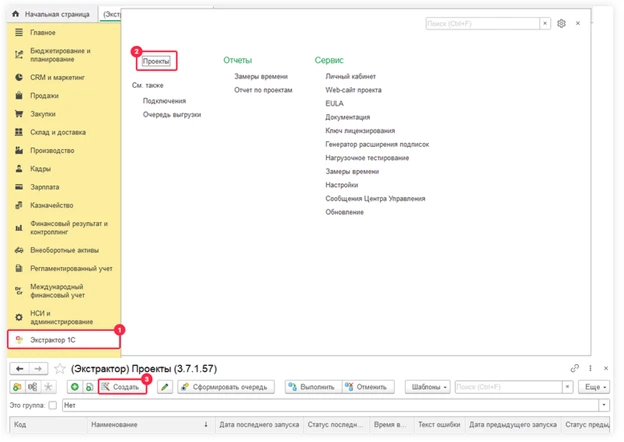Click the Создать button
This screenshot has height=442, width=624.
[x=120, y=387]
